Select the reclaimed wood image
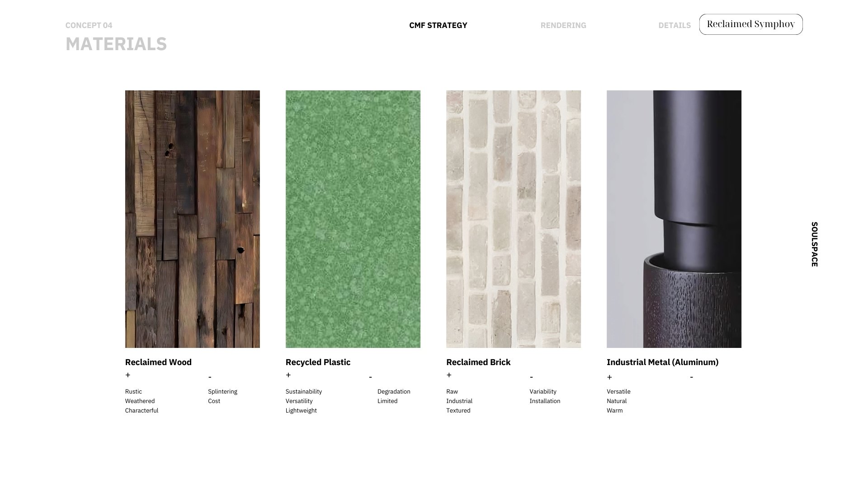The image size is (868, 488). pos(193,219)
